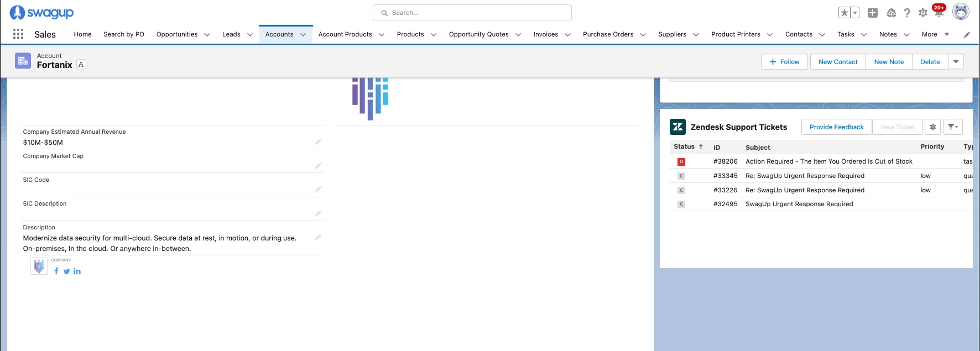The image size is (980, 351).
Task: Edit SIC Code pencil icon
Action: [318, 189]
